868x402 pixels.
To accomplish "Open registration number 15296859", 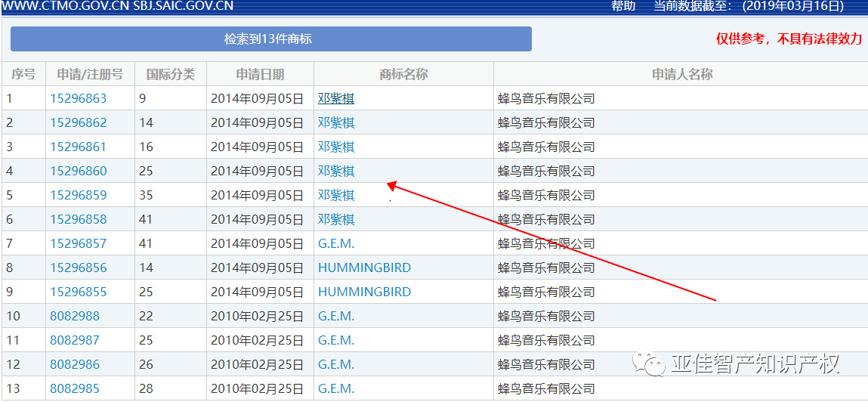I will click(78, 196).
